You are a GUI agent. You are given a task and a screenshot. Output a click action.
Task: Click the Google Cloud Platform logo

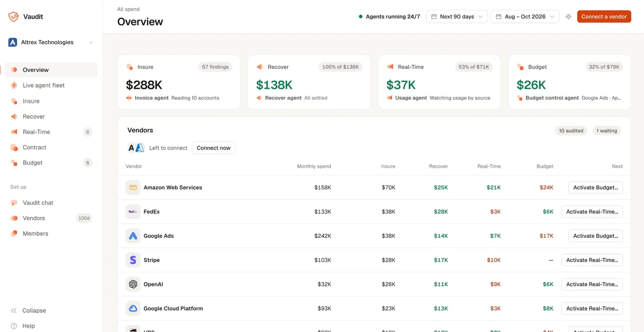[x=133, y=308]
